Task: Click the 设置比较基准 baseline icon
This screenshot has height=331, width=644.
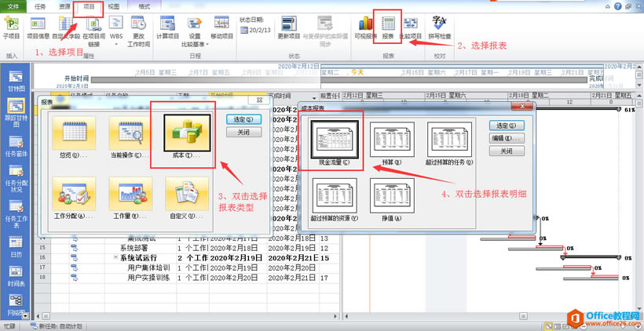Action: [x=195, y=24]
